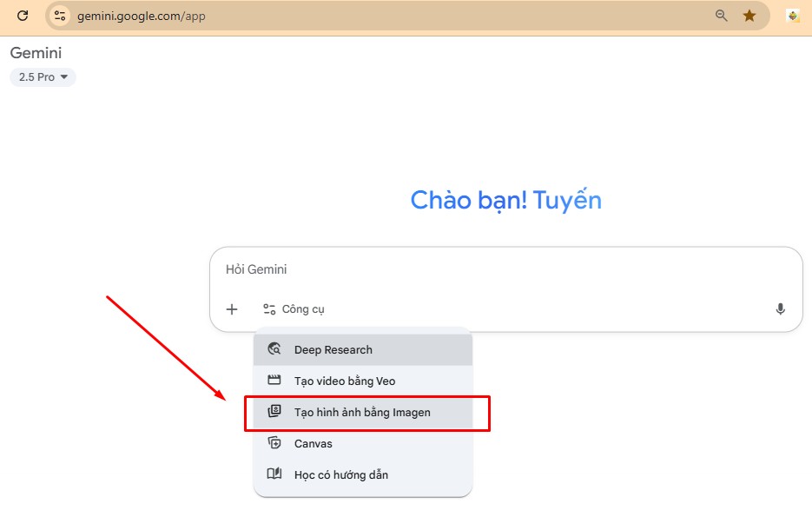812x517 pixels.
Task: Click the Imagen image icon
Action: tap(274, 411)
